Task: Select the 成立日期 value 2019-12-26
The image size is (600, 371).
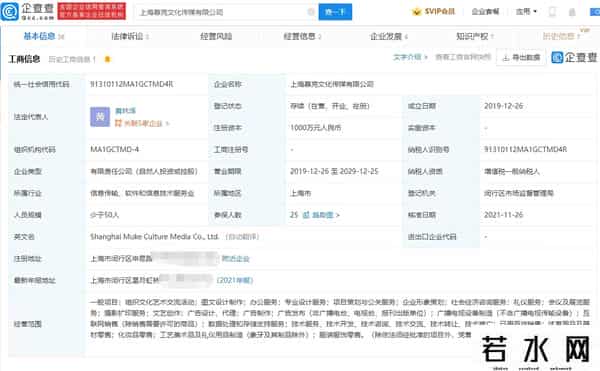Action: pyautogui.click(x=504, y=106)
